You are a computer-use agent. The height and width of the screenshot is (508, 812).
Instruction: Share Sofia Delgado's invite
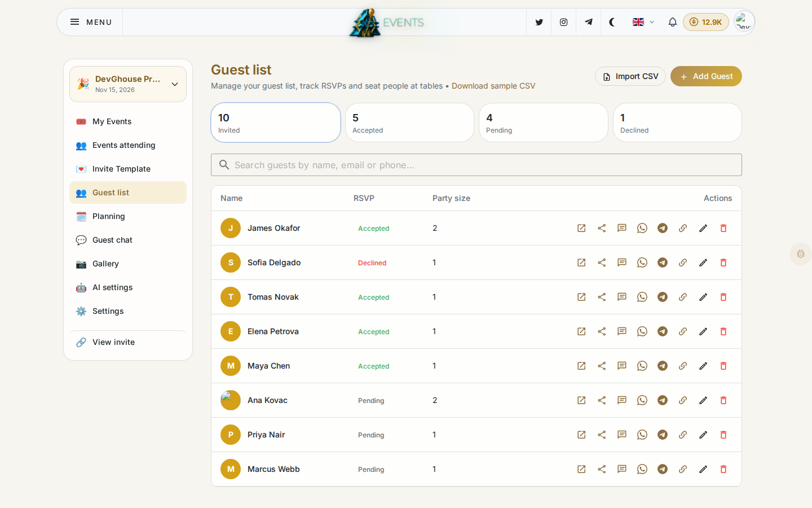click(x=602, y=262)
